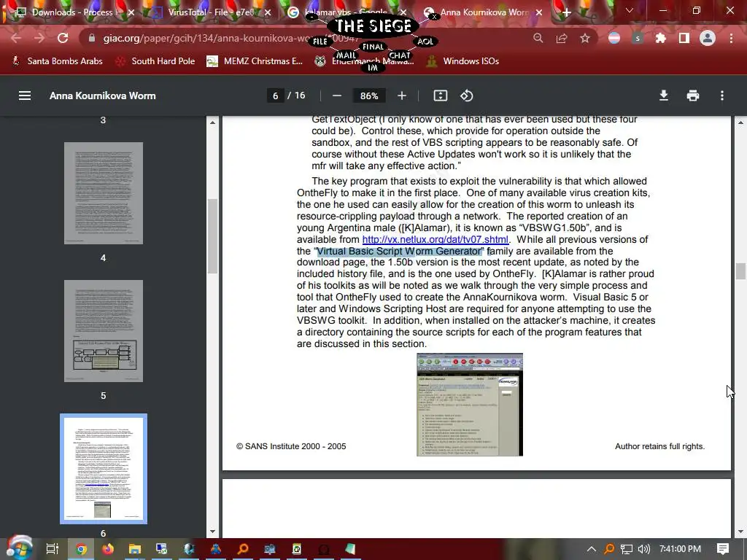Go back to previous page
This screenshot has height=560, width=747.
click(x=16, y=38)
